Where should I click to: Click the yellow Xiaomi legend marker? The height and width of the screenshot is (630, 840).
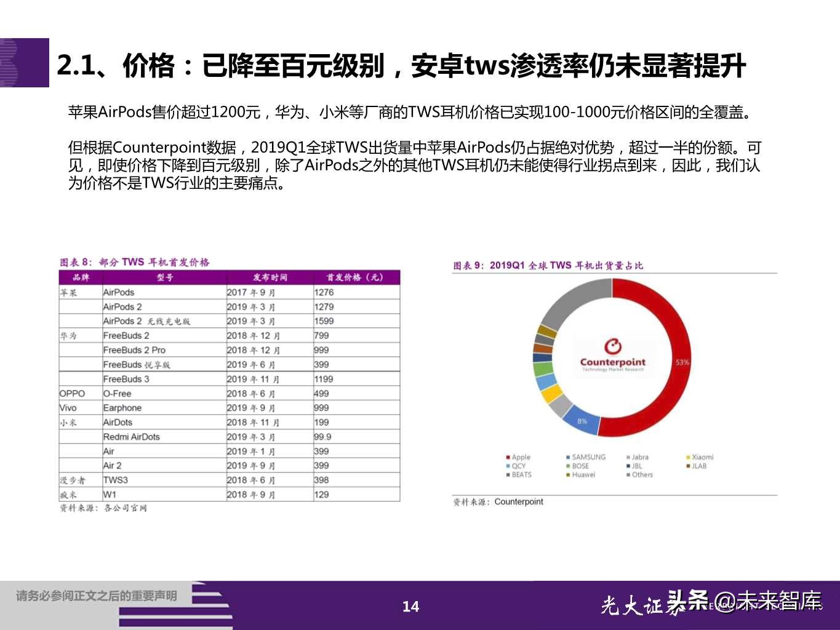pyautogui.click(x=688, y=457)
